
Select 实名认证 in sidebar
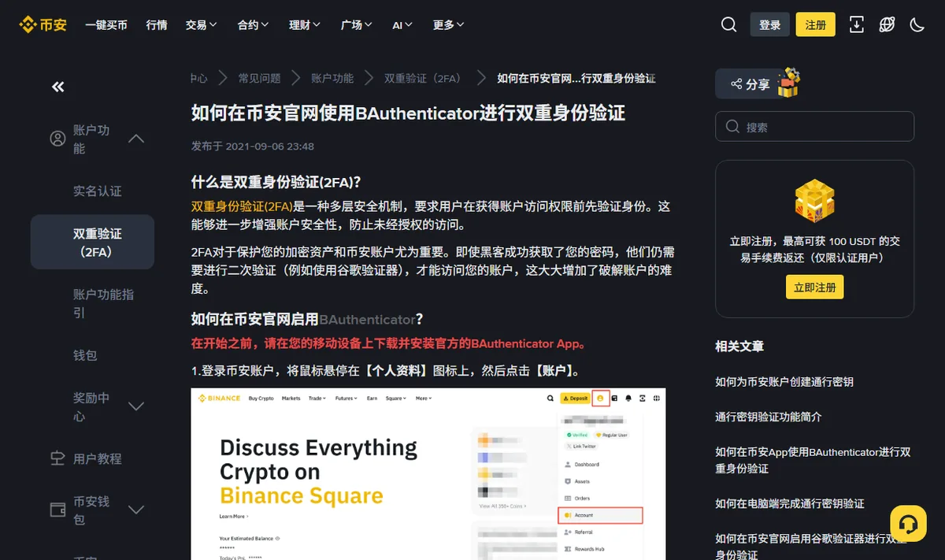[98, 191]
